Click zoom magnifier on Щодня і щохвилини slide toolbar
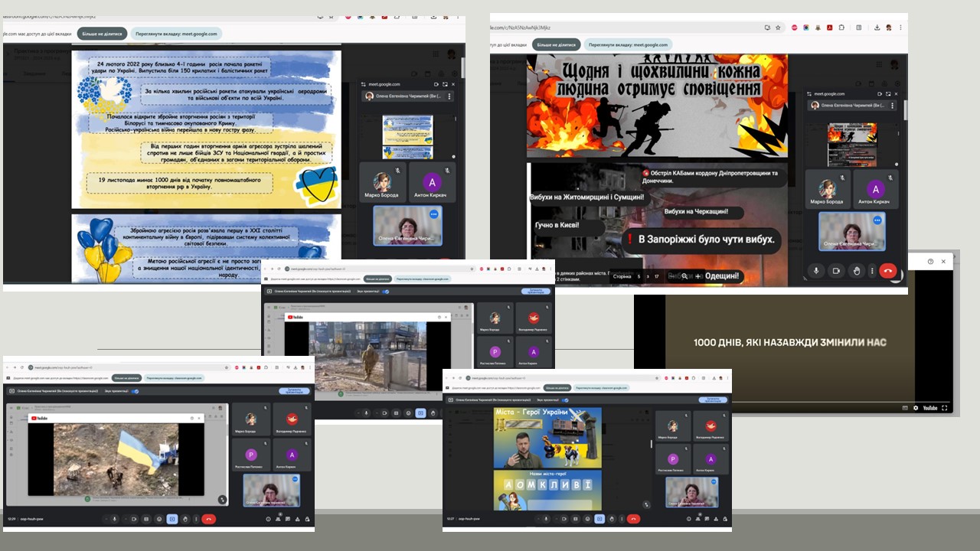The height and width of the screenshot is (551, 980). tap(684, 276)
